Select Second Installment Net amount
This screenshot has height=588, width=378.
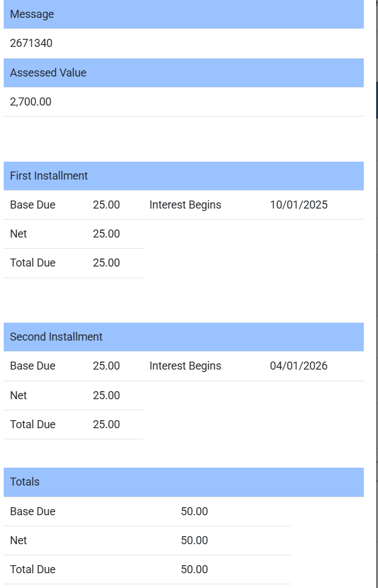point(106,395)
